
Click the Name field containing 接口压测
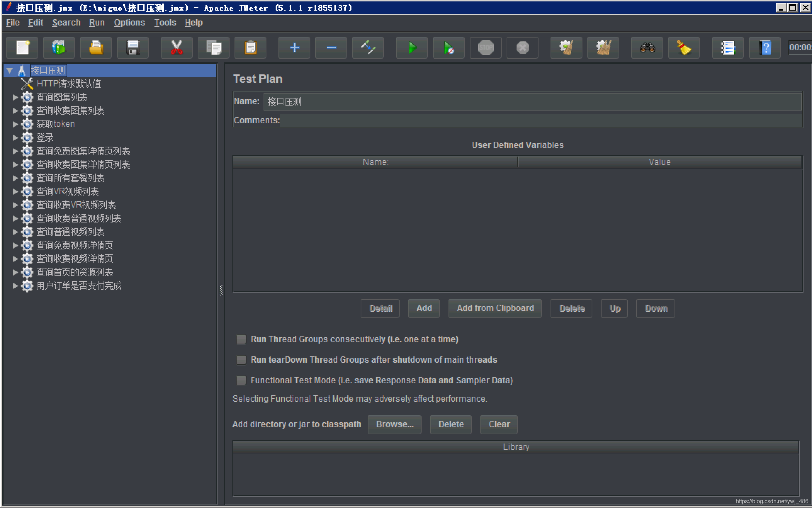point(533,102)
